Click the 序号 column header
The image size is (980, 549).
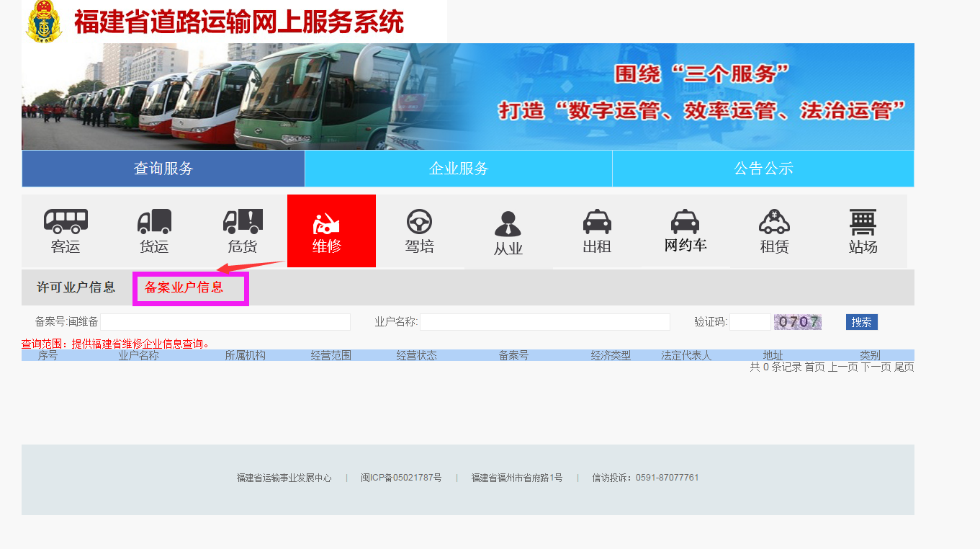point(48,355)
